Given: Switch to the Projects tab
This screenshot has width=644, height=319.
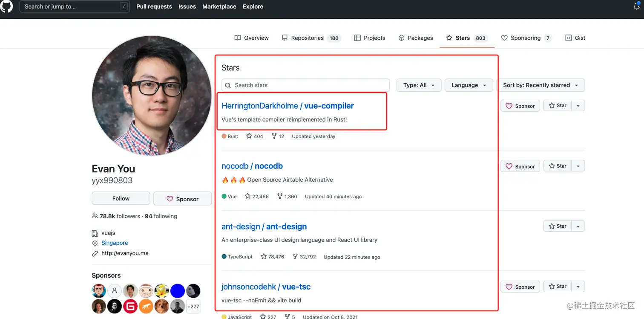Looking at the screenshot, I should tap(370, 38).
